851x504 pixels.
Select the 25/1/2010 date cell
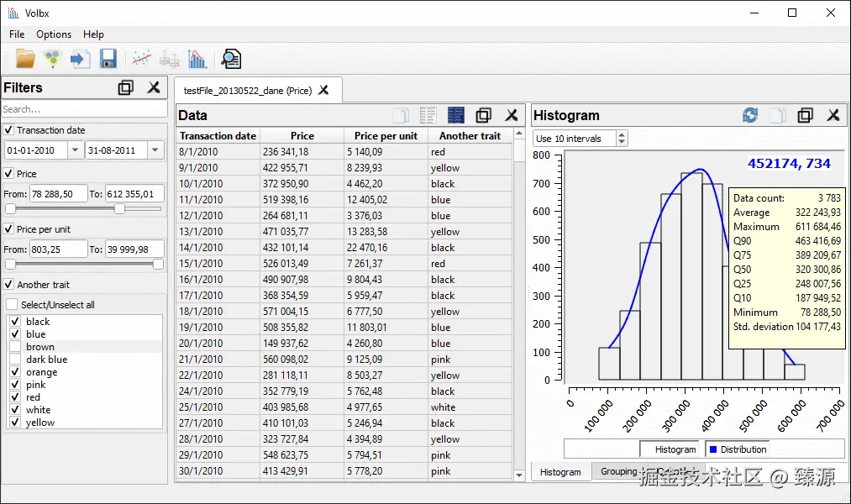click(218, 407)
